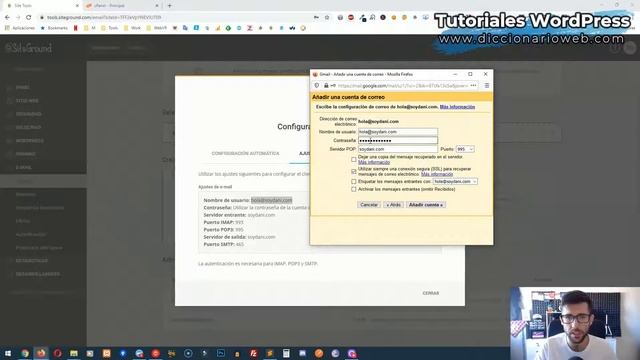
Task: Open 'Más información' link after SSL option
Action: point(437,174)
